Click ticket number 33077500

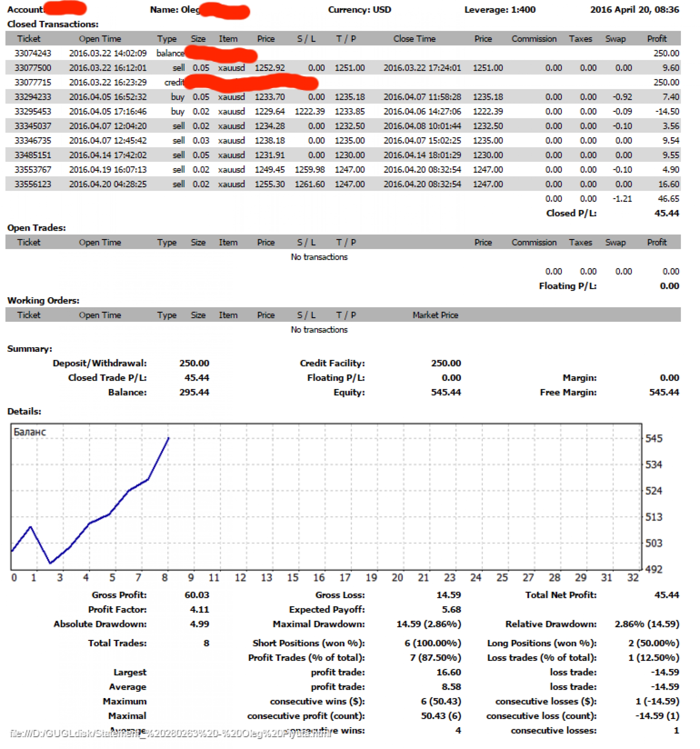tap(33, 68)
